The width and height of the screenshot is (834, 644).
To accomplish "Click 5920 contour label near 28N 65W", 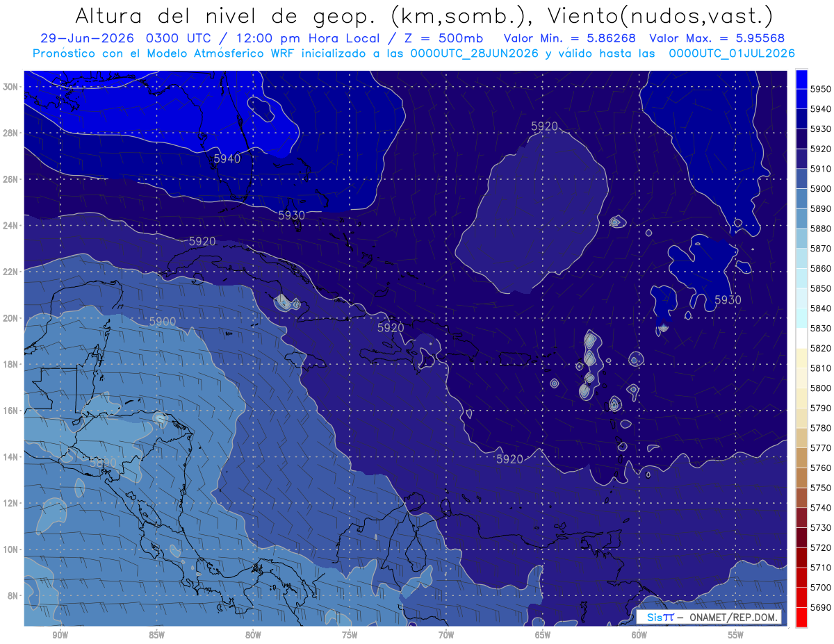I will tap(544, 126).
